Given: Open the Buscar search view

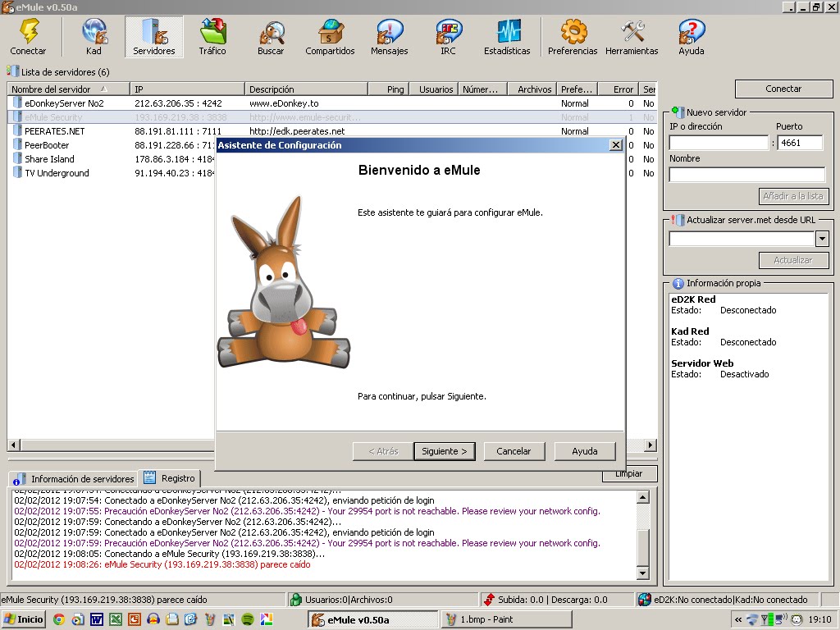Looking at the screenshot, I should (271, 36).
